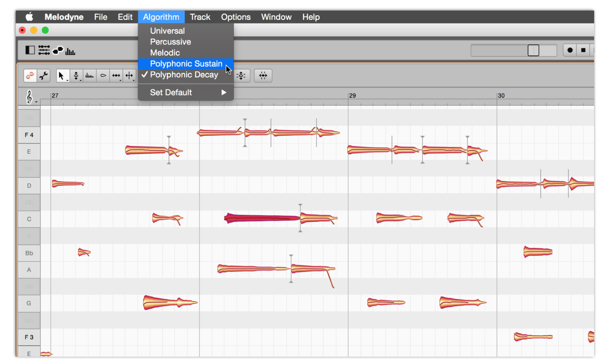
Task: Click the slider handle in top bar
Action: point(533,50)
